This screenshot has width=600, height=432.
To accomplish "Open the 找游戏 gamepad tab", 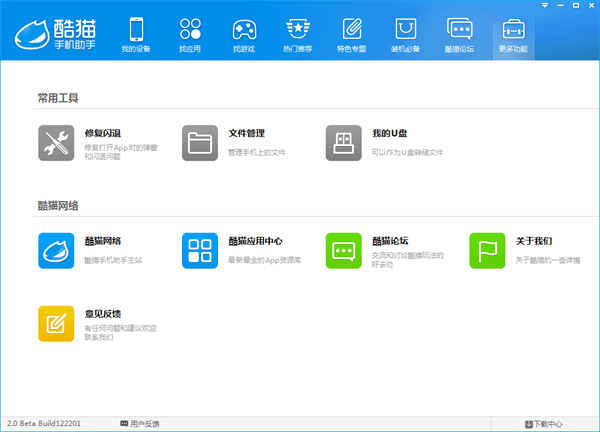I will click(x=244, y=36).
